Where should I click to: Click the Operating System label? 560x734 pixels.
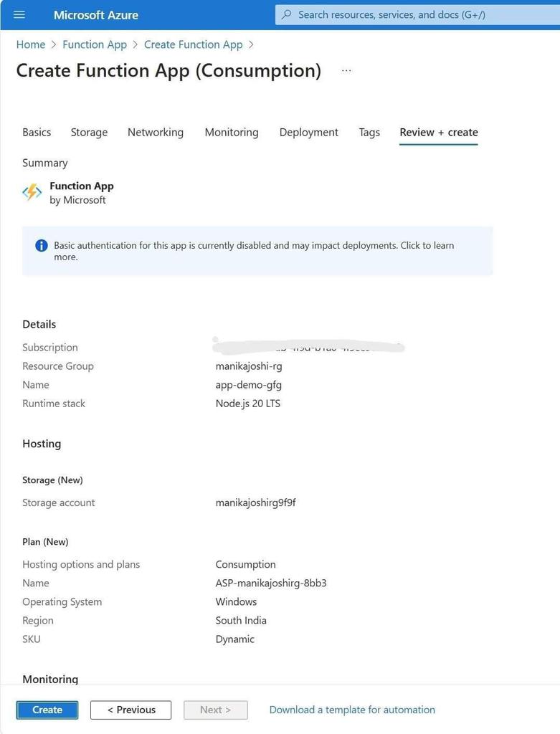point(62,602)
